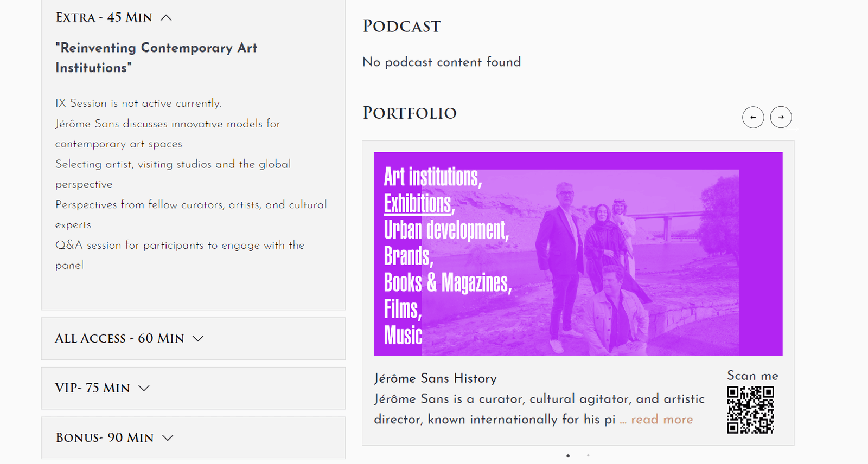Select the first carousel pagination dot

[x=568, y=456]
